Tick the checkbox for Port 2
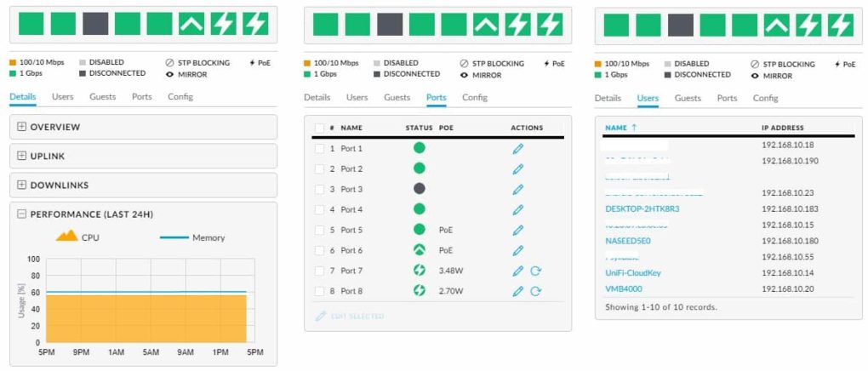 [x=319, y=168]
